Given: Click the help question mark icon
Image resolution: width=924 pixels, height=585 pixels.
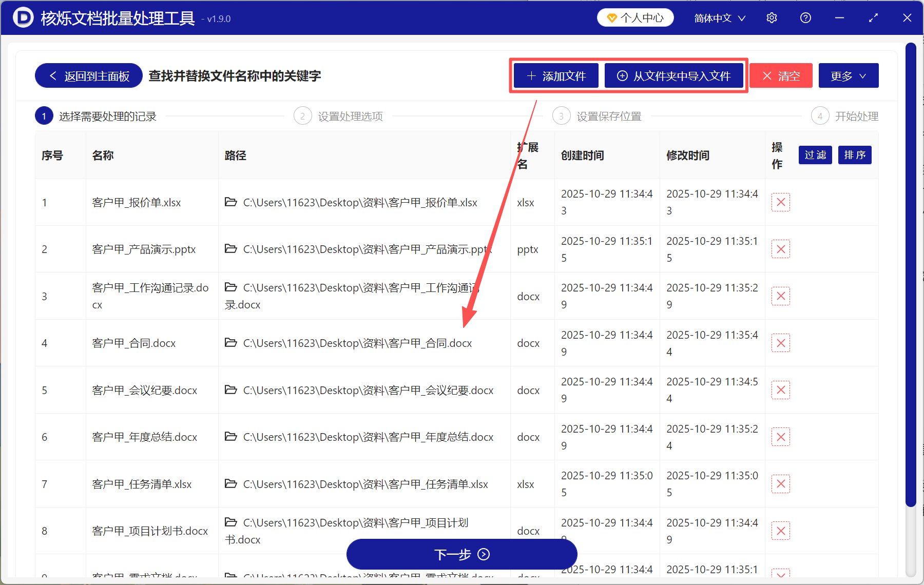Looking at the screenshot, I should pyautogui.click(x=805, y=17).
